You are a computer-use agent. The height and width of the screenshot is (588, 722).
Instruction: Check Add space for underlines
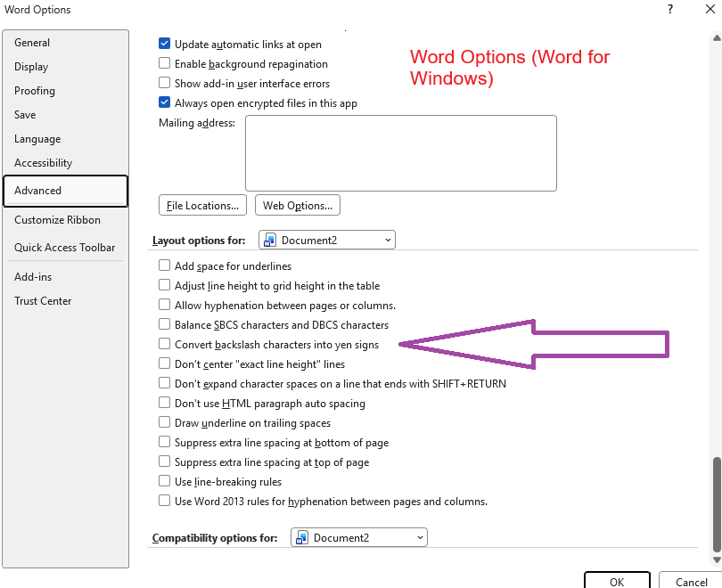pos(164,265)
